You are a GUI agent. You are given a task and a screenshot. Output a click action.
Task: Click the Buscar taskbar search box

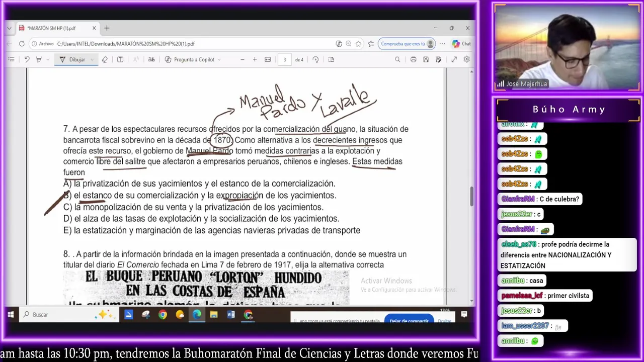click(68, 315)
